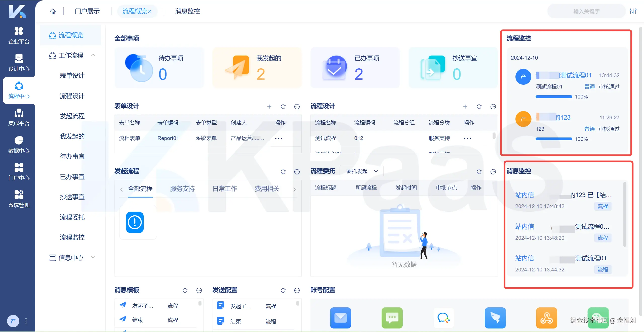Select the 服务支持 process tab
Image resolution: width=644 pixels, height=332 pixels.
(x=182, y=189)
